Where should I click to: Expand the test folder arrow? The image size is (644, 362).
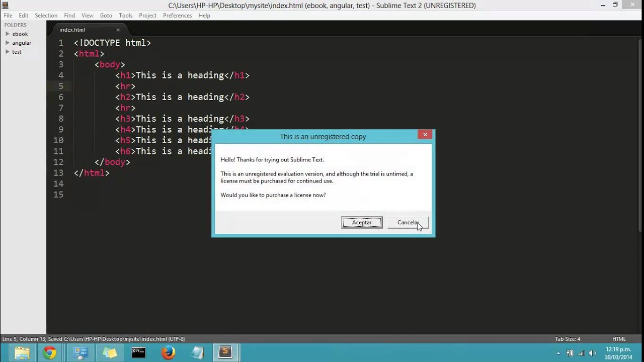(8, 52)
